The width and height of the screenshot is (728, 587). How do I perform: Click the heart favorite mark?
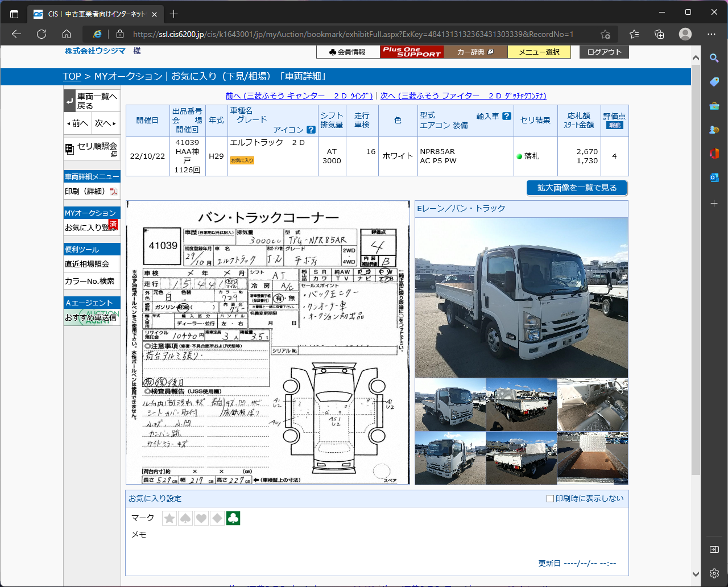[201, 518]
